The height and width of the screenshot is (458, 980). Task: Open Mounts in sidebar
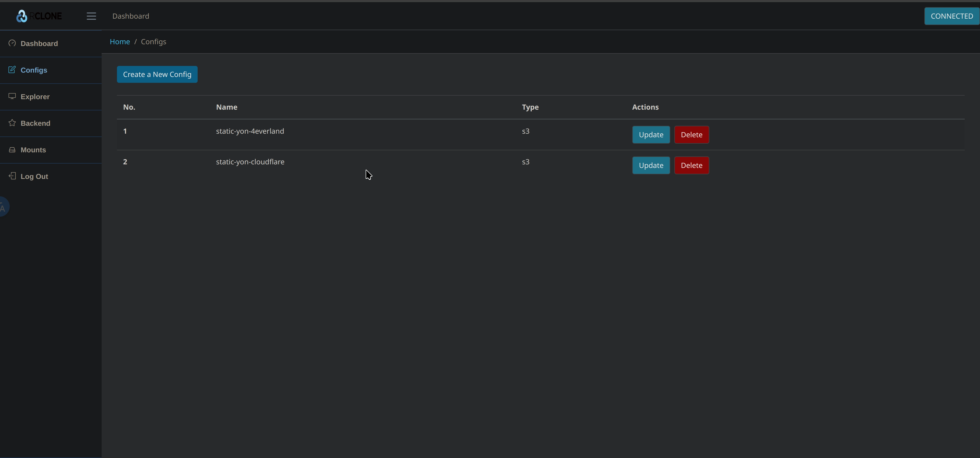coord(51,150)
